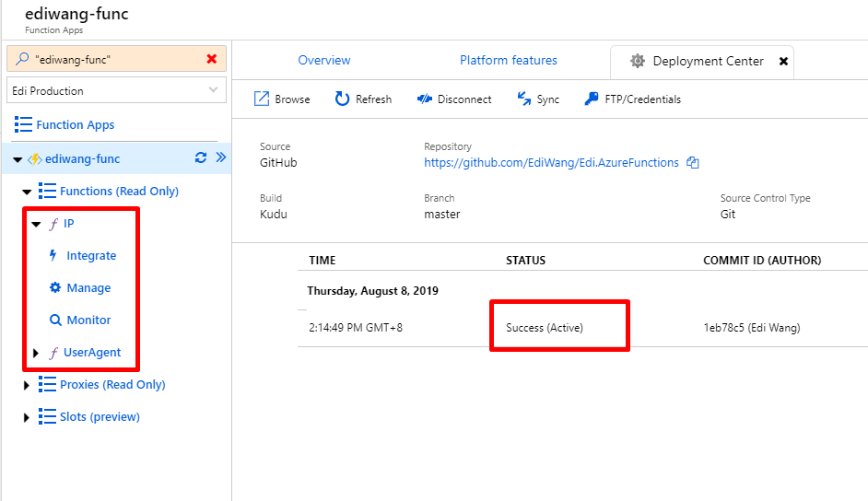This screenshot has width=868, height=501.
Task: Click the Thursday, August 8, 2019 date row
Action: pos(372,291)
